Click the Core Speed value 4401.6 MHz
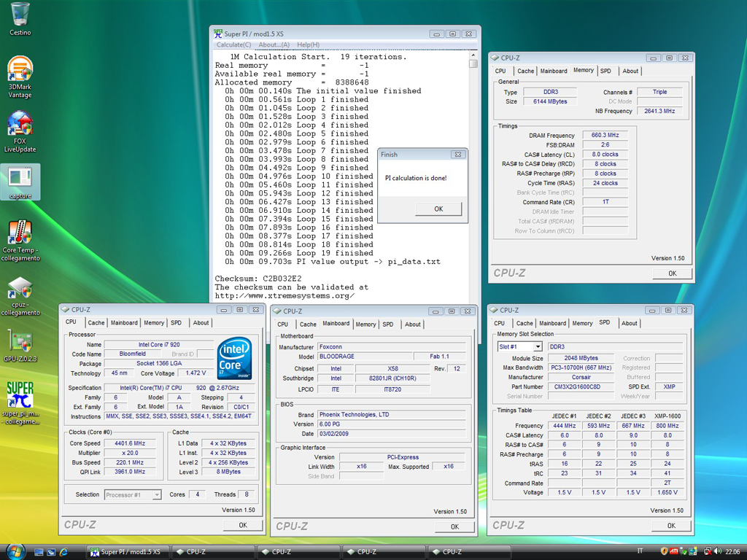The width and height of the screenshot is (747, 560). tap(130, 443)
